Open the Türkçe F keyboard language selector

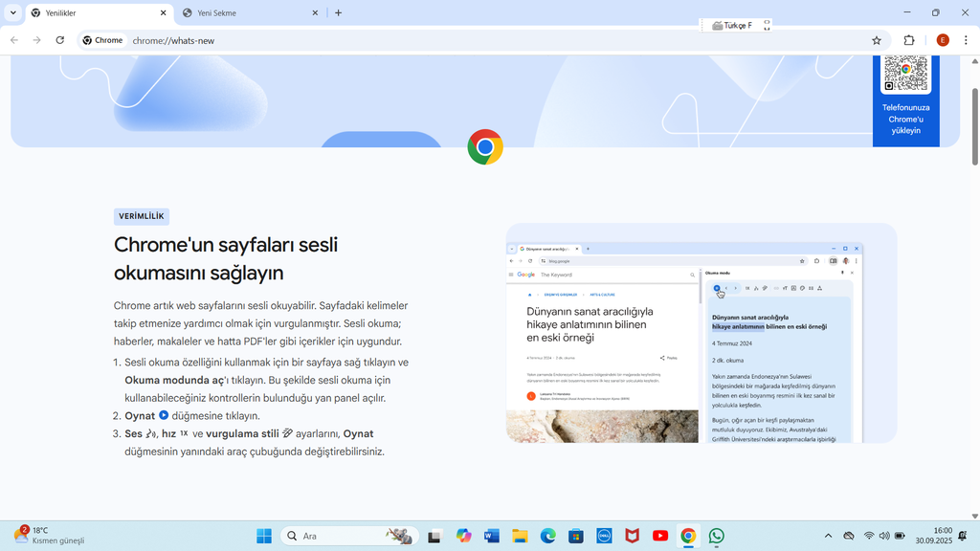(x=735, y=26)
